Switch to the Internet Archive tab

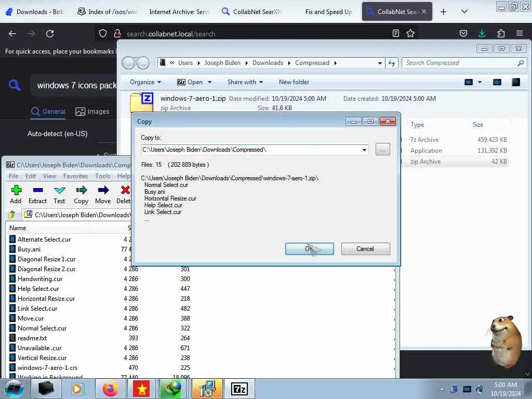[x=179, y=12]
